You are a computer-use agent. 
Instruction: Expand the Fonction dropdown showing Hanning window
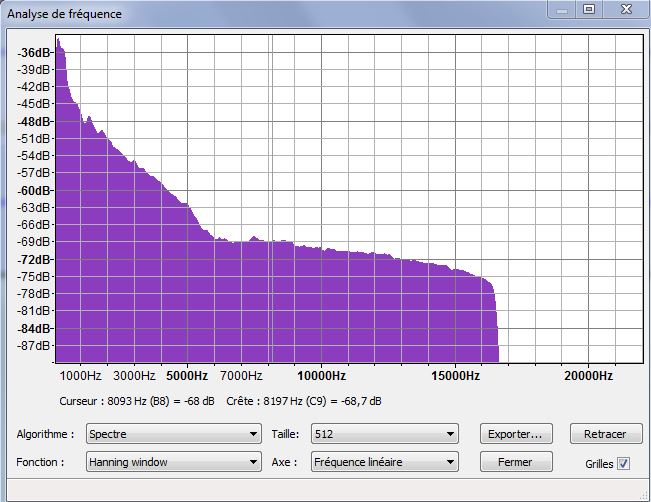coord(172,462)
